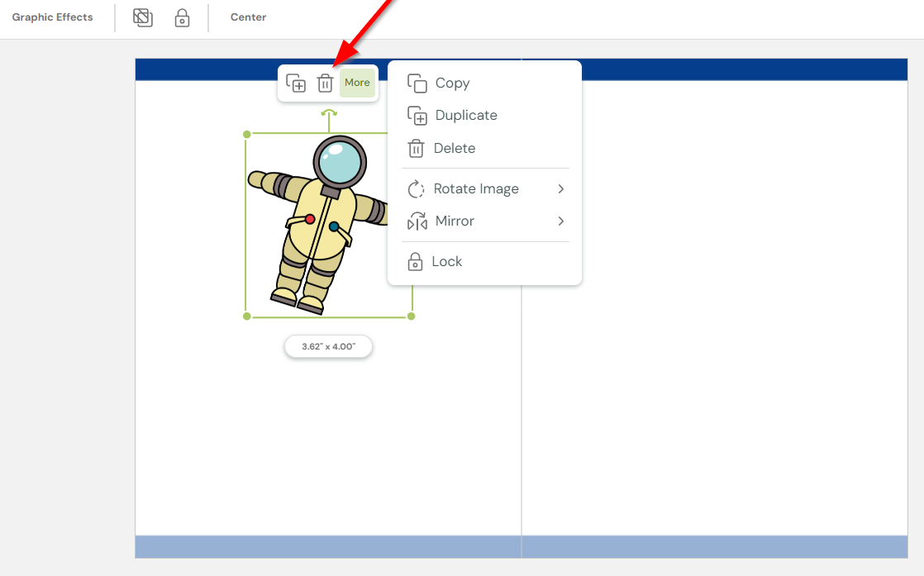Click the trash icon to delete the graphic

(x=326, y=82)
